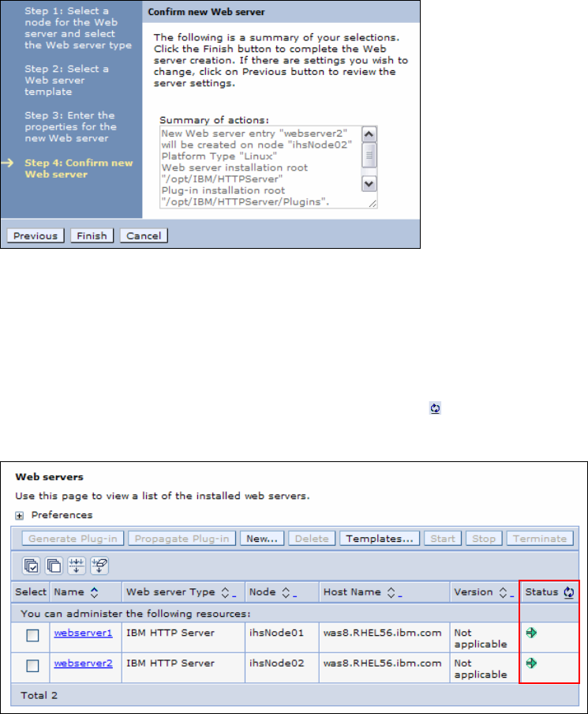Select Step 4: Confirm new Web server

pos(78,168)
